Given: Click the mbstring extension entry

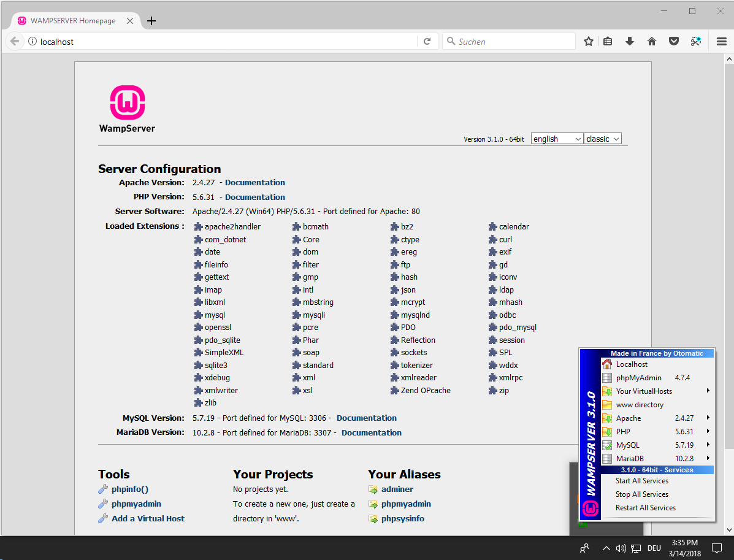Looking at the screenshot, I should pyautogui.click(x=313, y=302).
